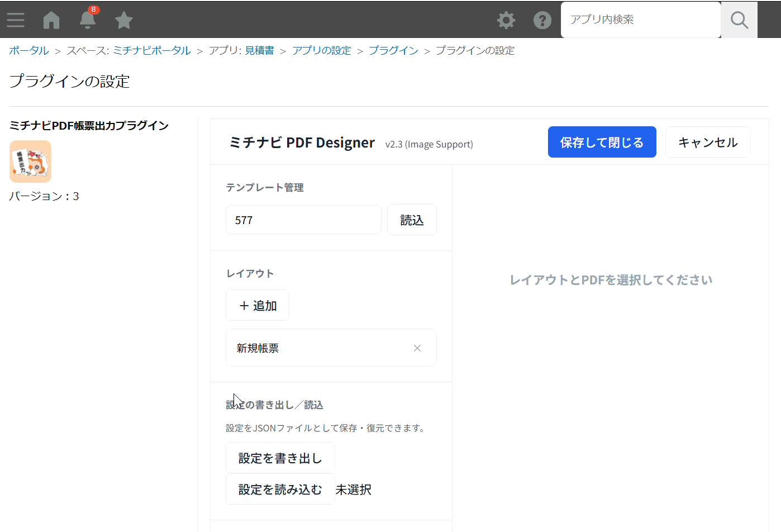This screenshot has width=781, height=532.
Task: Click the 未選択 file status text
Action: click(354, 490)
